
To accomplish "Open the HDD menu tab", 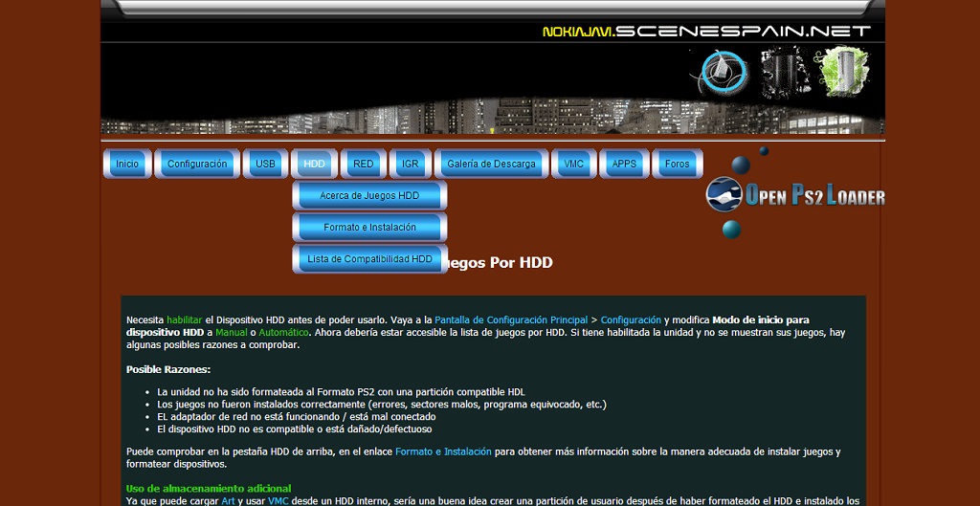I will point(314,164).
